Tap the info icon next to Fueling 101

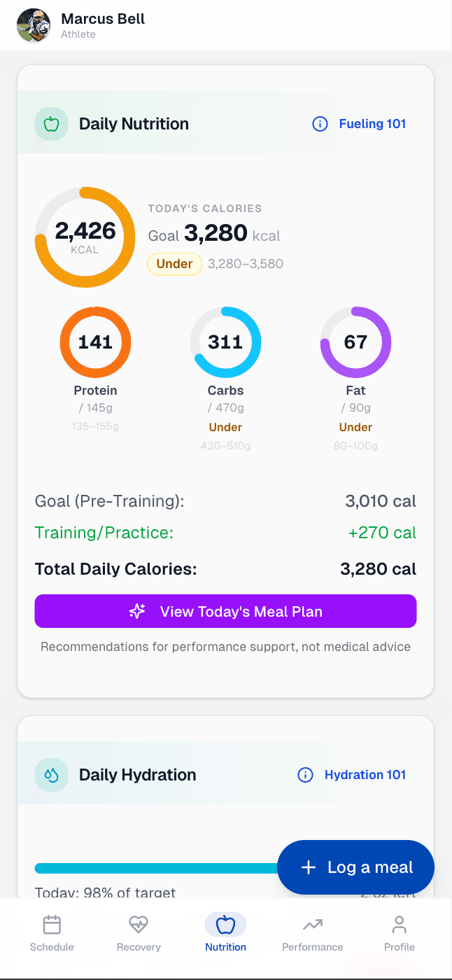coord(320,124)
